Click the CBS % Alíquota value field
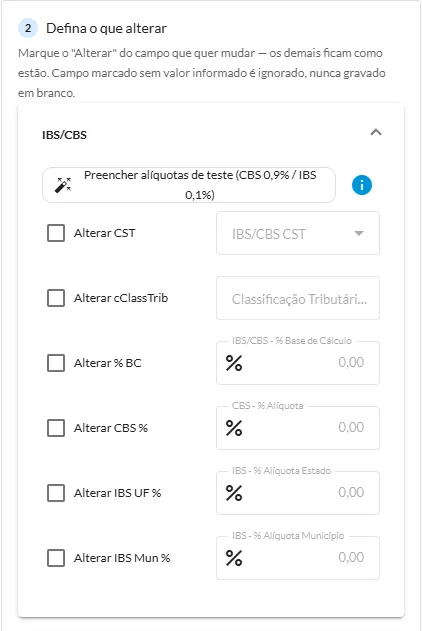Image resolution: width=422 pixels, height=631 pixels. tap(298, 428)
